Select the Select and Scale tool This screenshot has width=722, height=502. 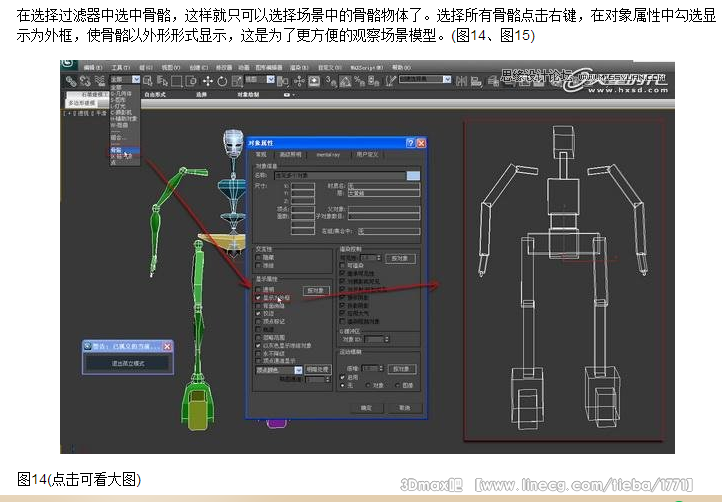(237, 82)
